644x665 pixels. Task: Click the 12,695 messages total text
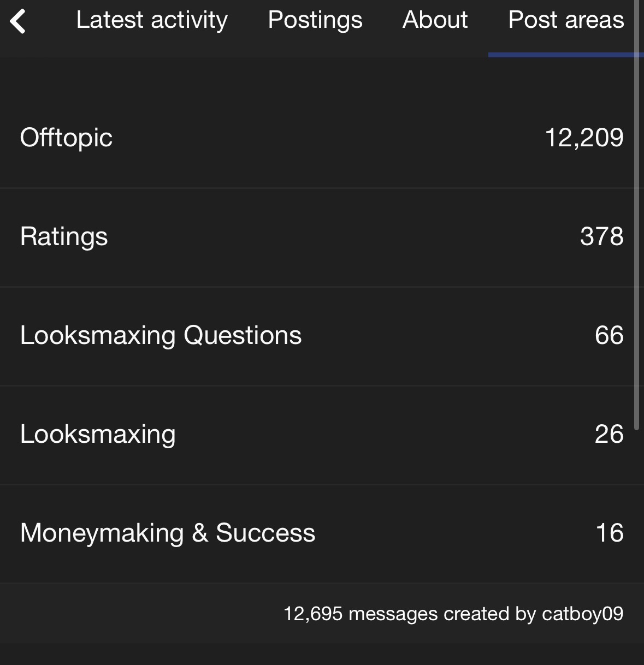click(x=361, y=614)
